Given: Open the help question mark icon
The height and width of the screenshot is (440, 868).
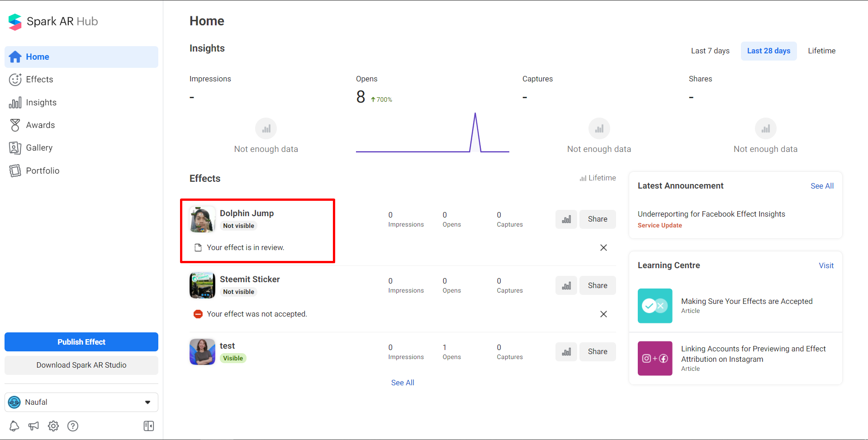Looking at the screenshot, I should (73, 426).
